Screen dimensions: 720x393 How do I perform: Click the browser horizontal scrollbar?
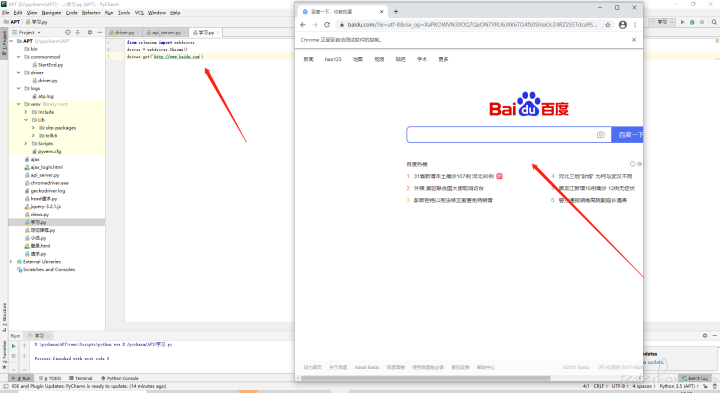tap(426, 378)
